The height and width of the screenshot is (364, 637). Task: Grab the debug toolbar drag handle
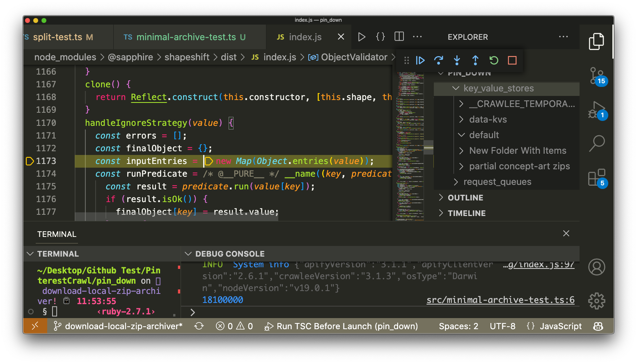[x=406, y=60]
